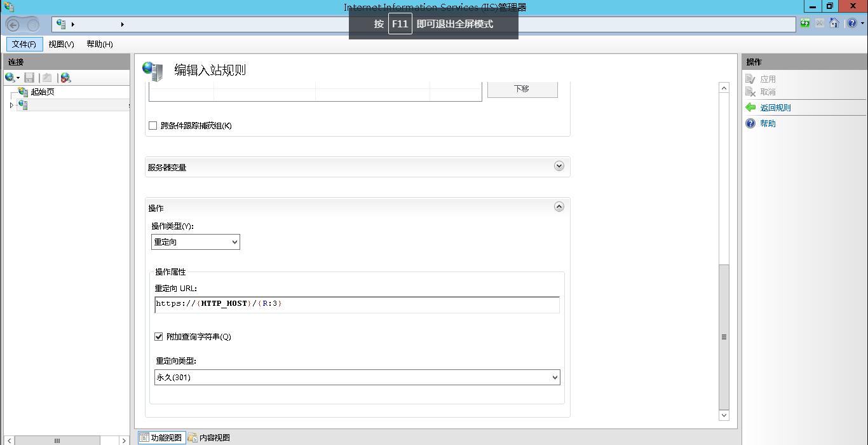Restore down the IIS Manager window
The image size is (868, 445).
[829, 6]
